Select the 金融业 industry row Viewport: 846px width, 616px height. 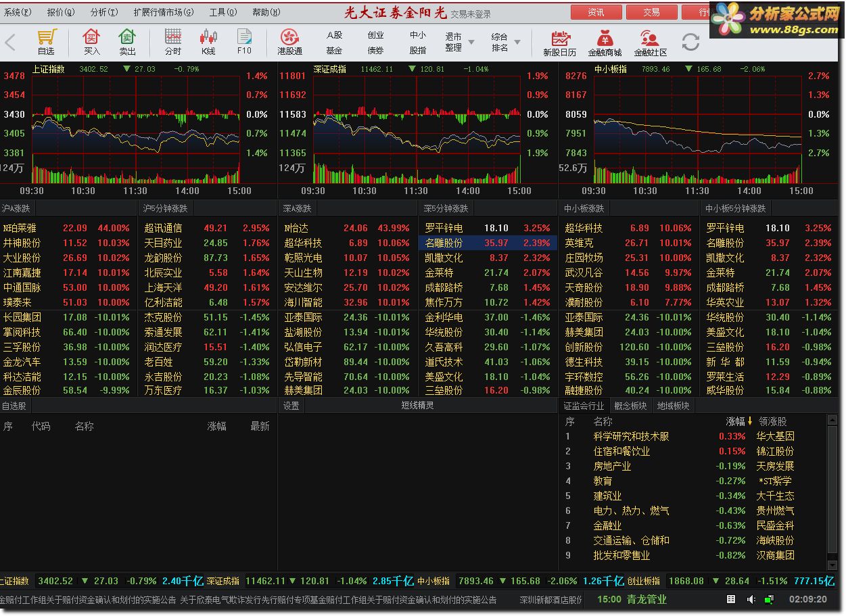[694, 525]
